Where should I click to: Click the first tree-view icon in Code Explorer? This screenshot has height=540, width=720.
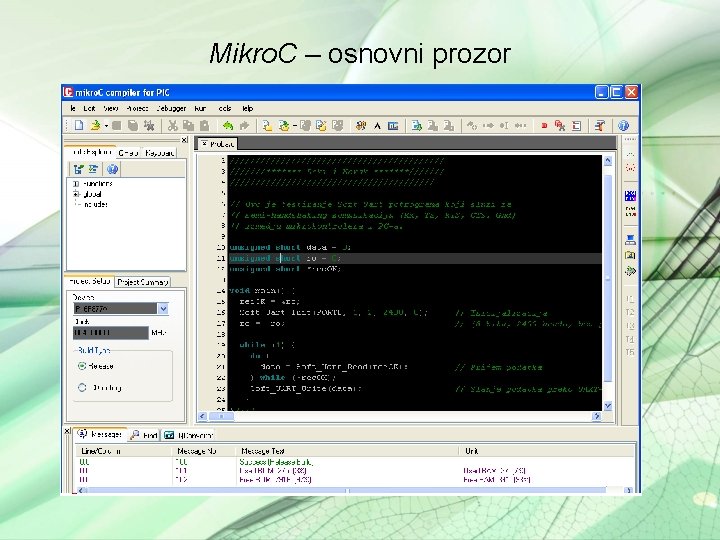[79, 169]
